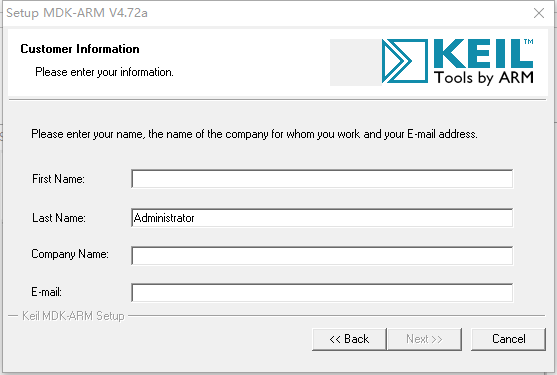Click the "Company Name:" label
Viewport: 557px width, 375px height.
70,254
